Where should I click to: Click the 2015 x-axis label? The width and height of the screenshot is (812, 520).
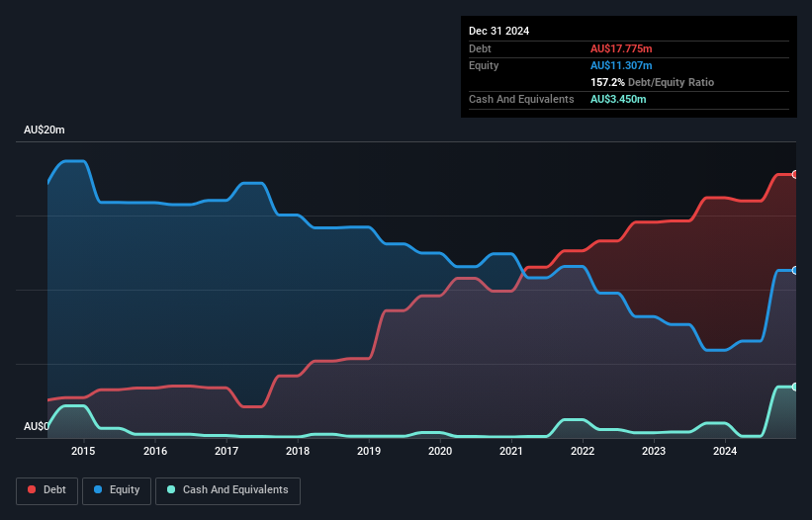click(x=83, y=451)
